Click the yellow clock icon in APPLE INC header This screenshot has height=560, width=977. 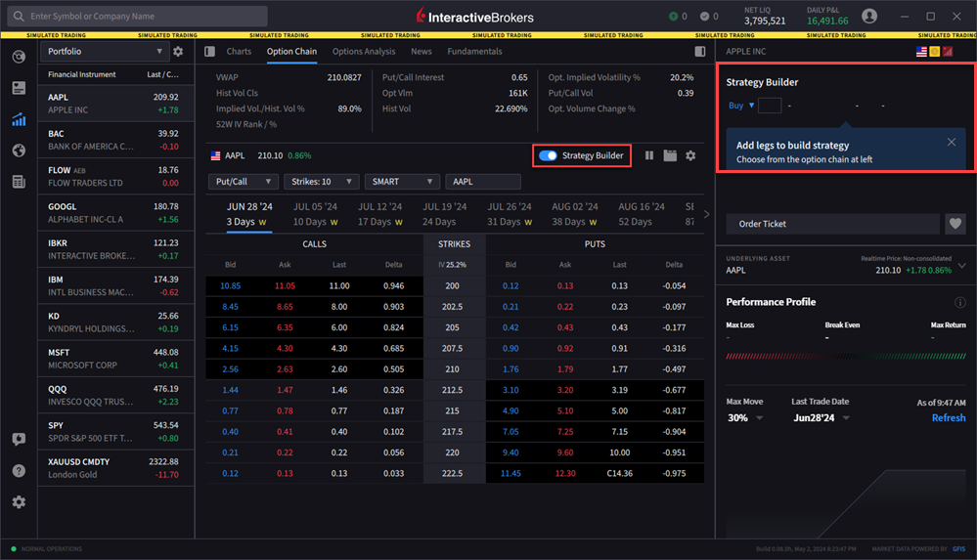(x=935, y=52)
